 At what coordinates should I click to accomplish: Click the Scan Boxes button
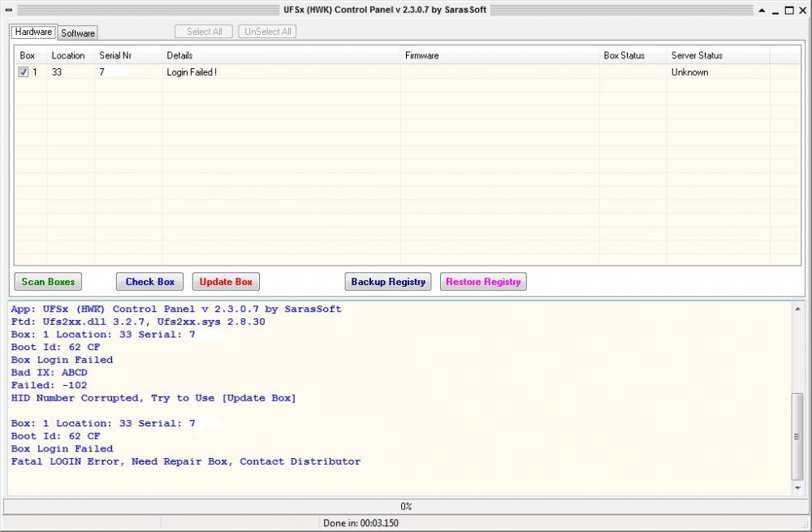click(x=48, y=282)
